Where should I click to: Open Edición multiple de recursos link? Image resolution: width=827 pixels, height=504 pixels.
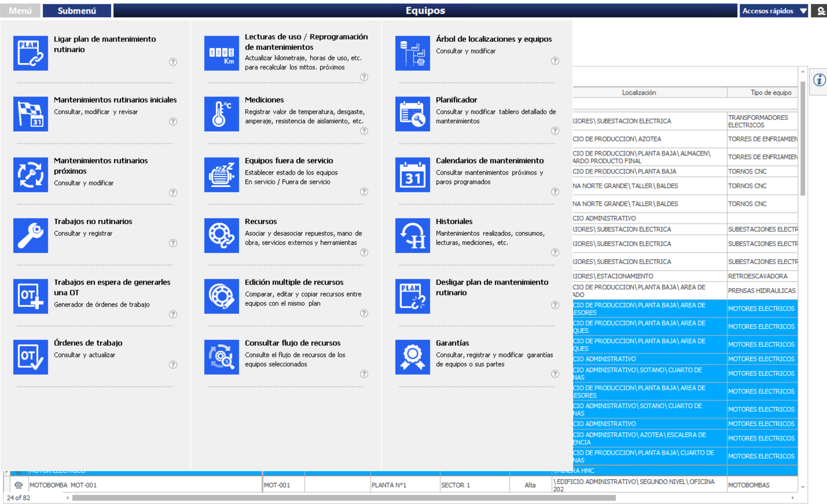point(294,282)
